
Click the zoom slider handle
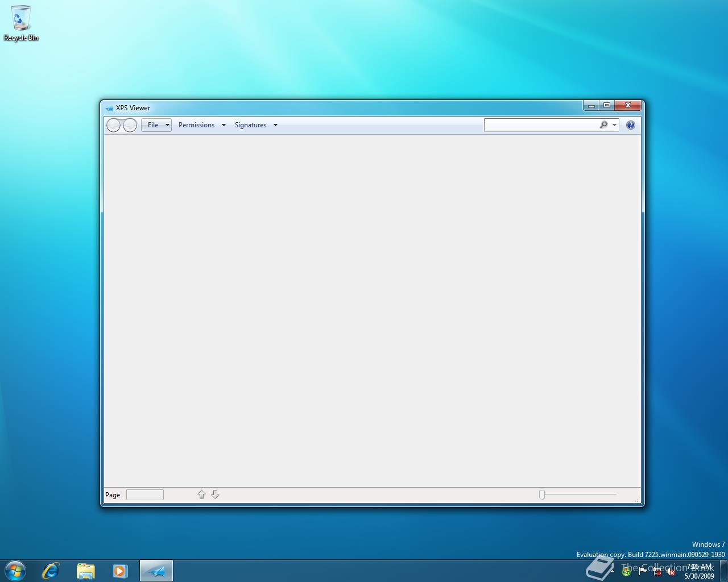(542, 494)
